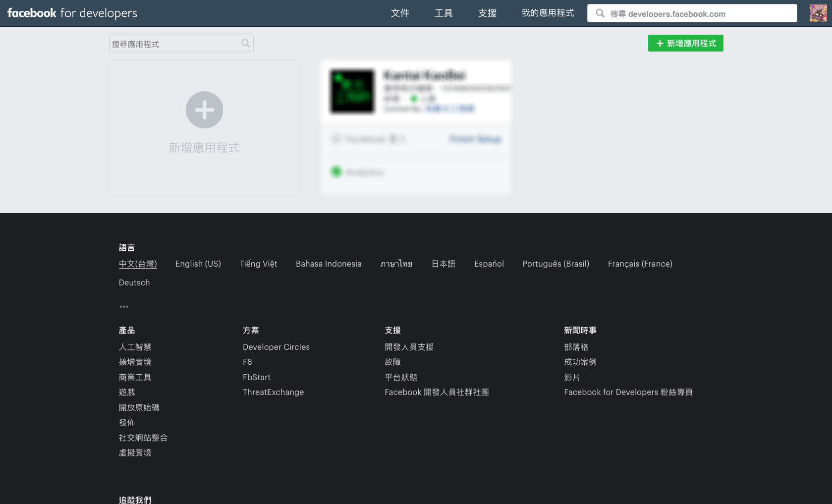Click the search icon in app search box

(245, 44)
